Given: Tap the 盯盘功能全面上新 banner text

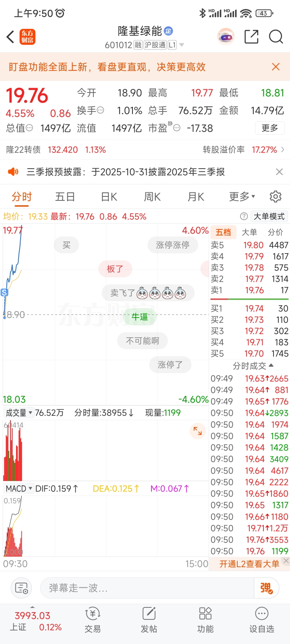Looking at the screenshot, I should click(107, 67).
